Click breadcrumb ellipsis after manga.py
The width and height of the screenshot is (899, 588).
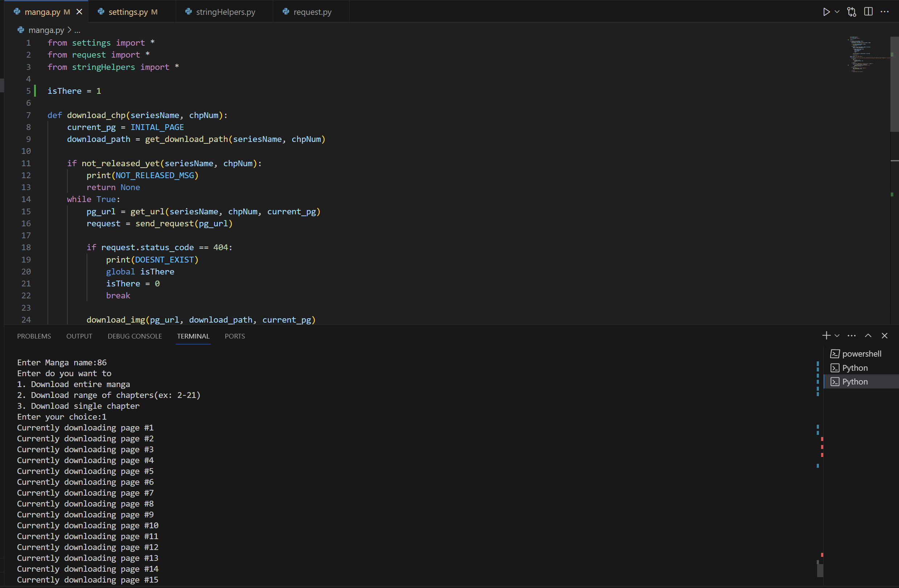point(78,30)
